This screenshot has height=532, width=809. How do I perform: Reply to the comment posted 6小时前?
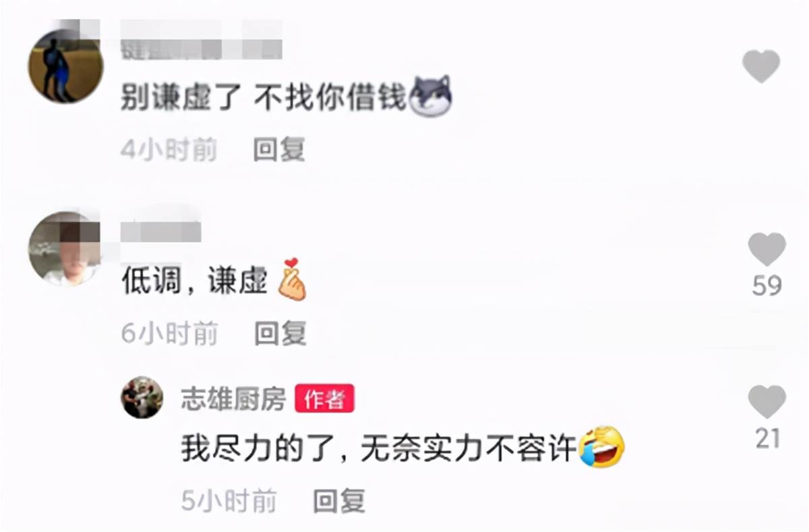(x=280, y=333)
